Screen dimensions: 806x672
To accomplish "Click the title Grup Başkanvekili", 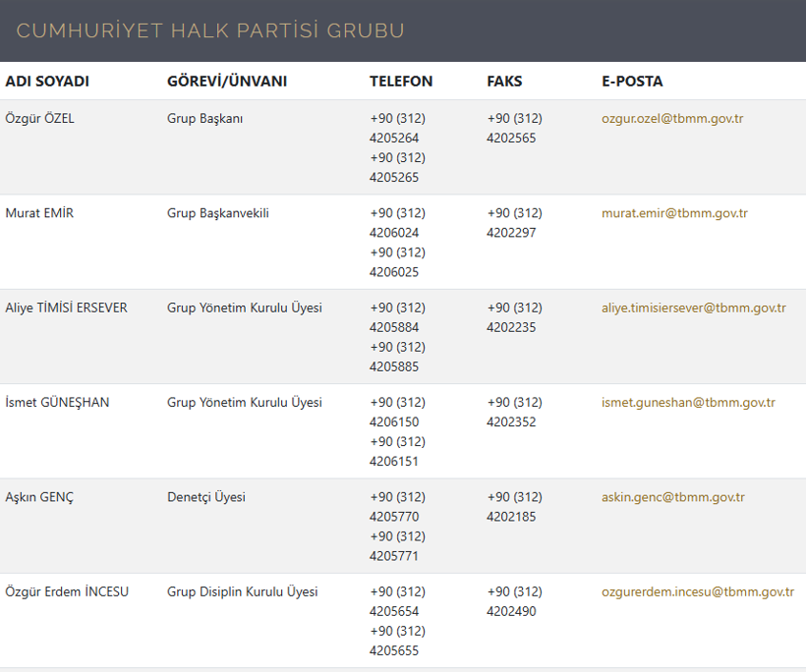I will pyautogui.click(x=218, y=213).
